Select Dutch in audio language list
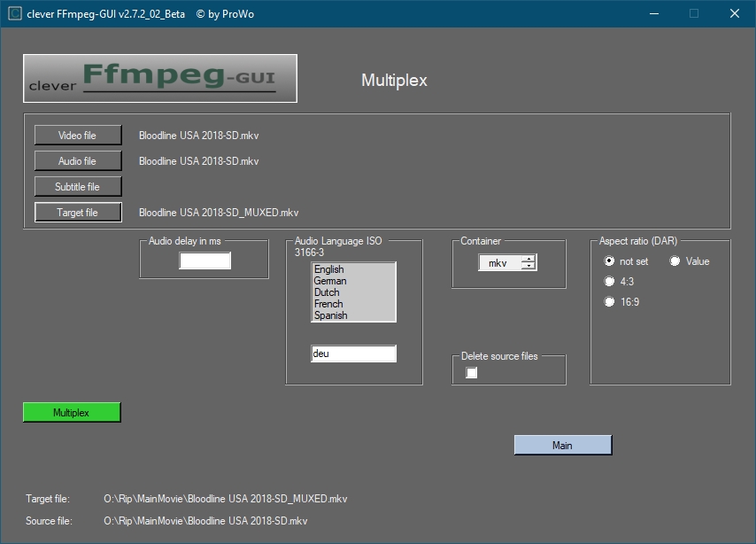 [353, 292]
